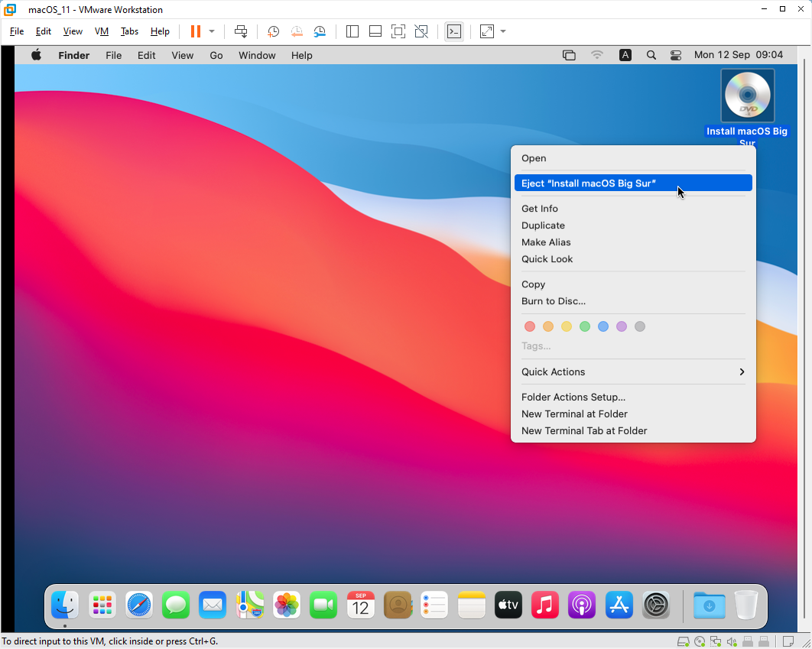Expand the stretch display dropdown arrow

coord(503,31)
